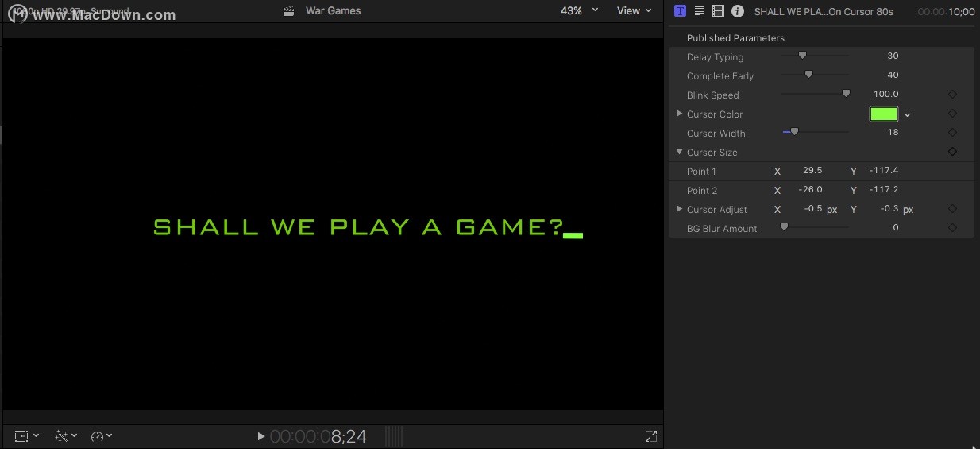This screenshot has height=449, width=980.
Task: Click the Delay Typing slider
Action: (815, 56)
